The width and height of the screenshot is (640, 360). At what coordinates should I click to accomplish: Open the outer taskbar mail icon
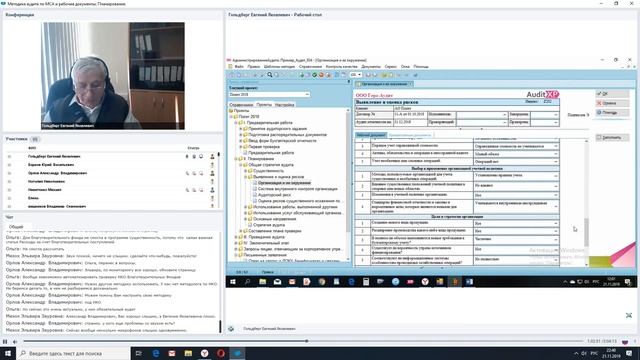(172, 353)
